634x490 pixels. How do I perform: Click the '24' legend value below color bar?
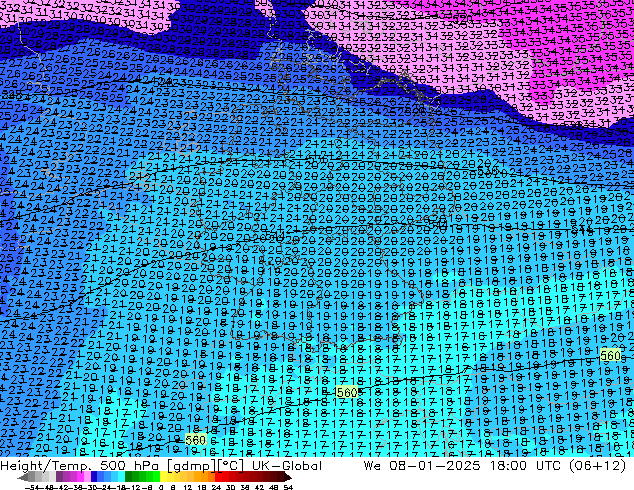pos(216,488)
